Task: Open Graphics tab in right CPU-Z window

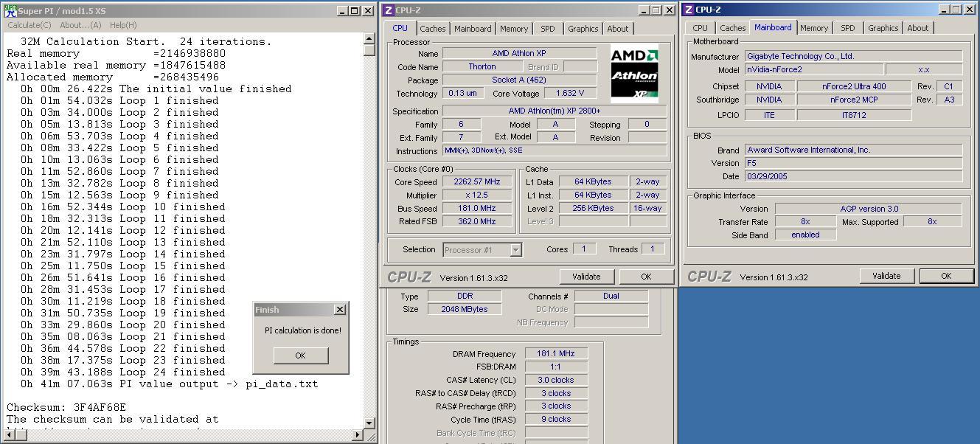Action: (x=883, y=28)
